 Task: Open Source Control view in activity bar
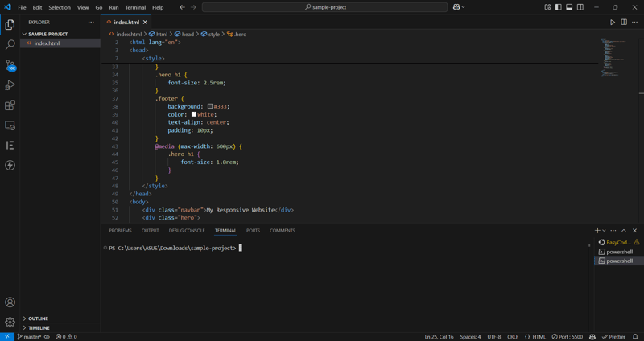pyautogui.click(x=10, y=65)
